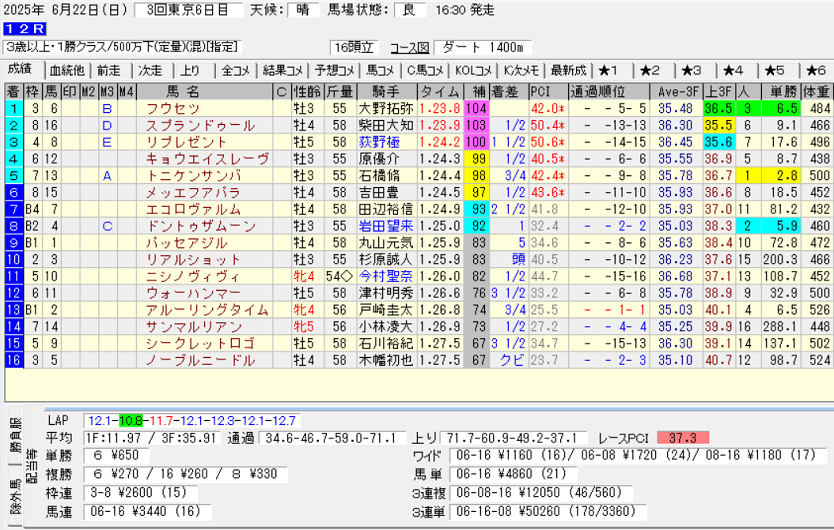Switch to the 血統他 tab
The height and width of the screenshot is (530, 834).
tap(67, 70)
